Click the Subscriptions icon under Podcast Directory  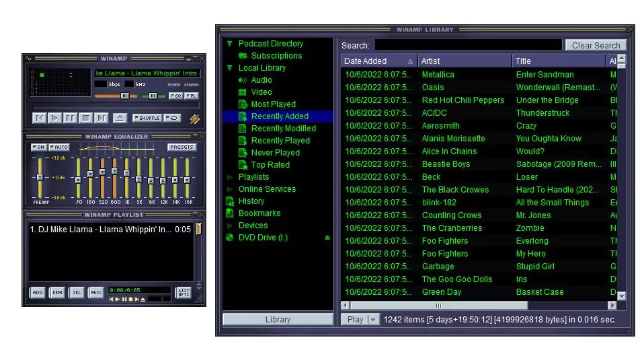243,56
